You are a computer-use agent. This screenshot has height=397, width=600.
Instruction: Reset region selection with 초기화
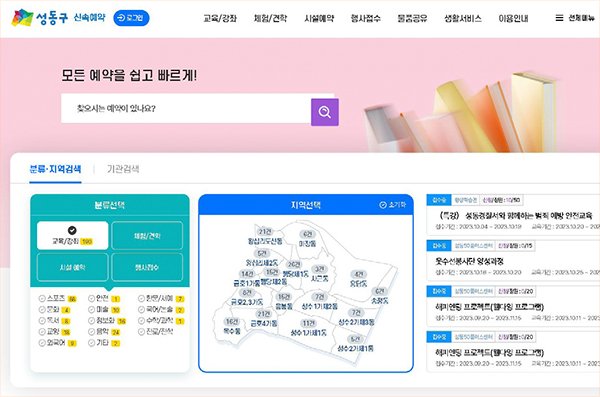pyautogui.click(x=392, y=205)
